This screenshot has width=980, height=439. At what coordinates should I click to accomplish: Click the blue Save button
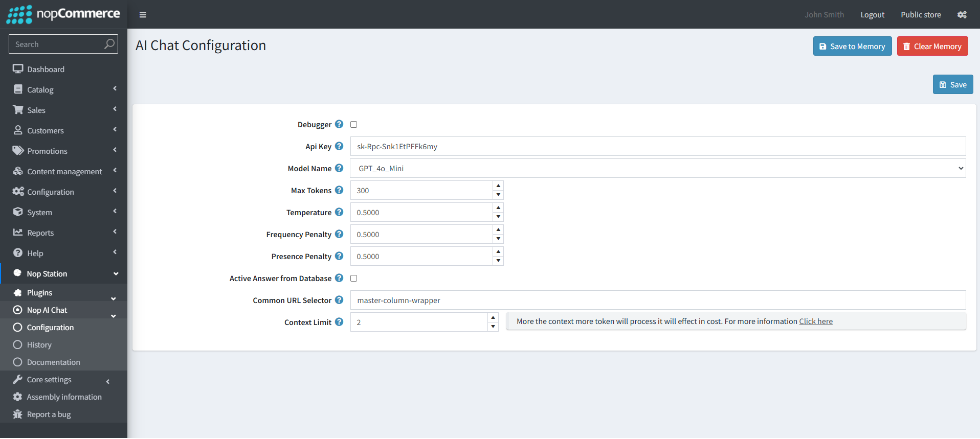pyautogui.click(x=953, y=84)
